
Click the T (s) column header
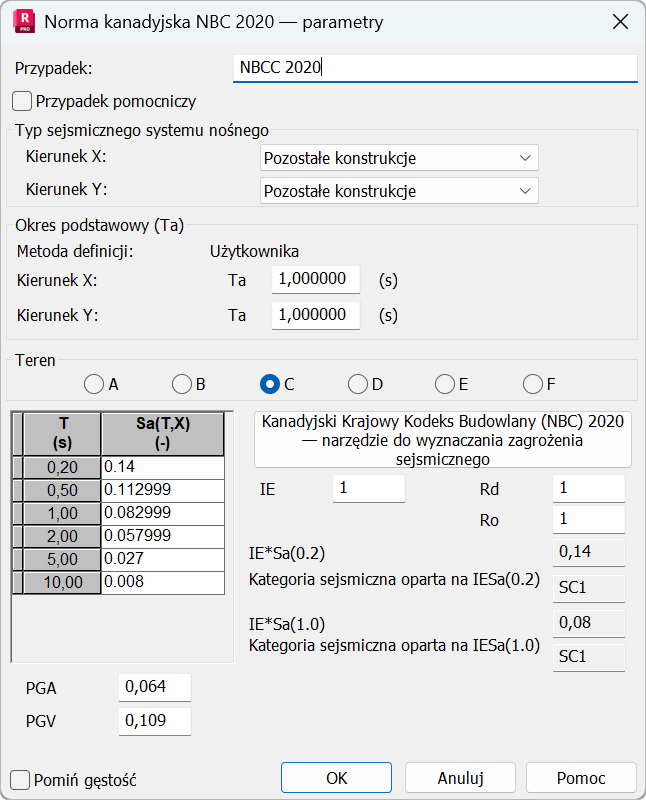click(62, 434)
